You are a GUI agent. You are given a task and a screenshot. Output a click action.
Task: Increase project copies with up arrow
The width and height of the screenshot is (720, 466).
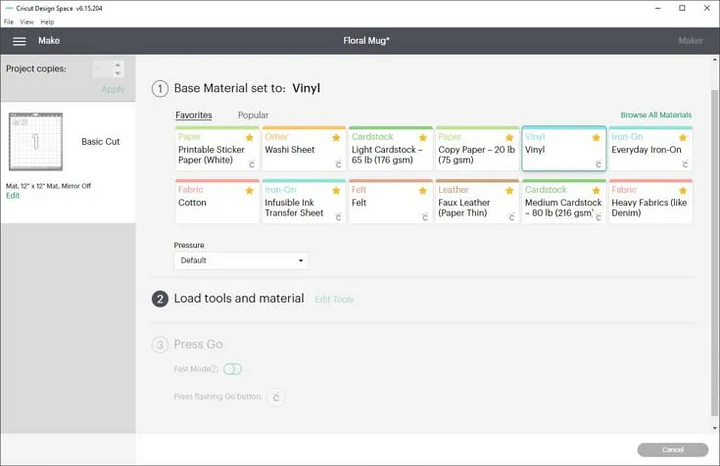tap(118, 65)
